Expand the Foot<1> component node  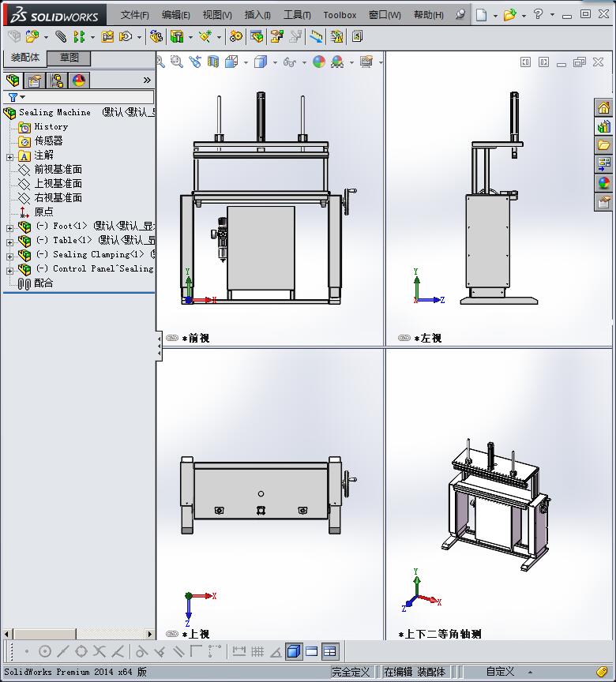[9, 228]
